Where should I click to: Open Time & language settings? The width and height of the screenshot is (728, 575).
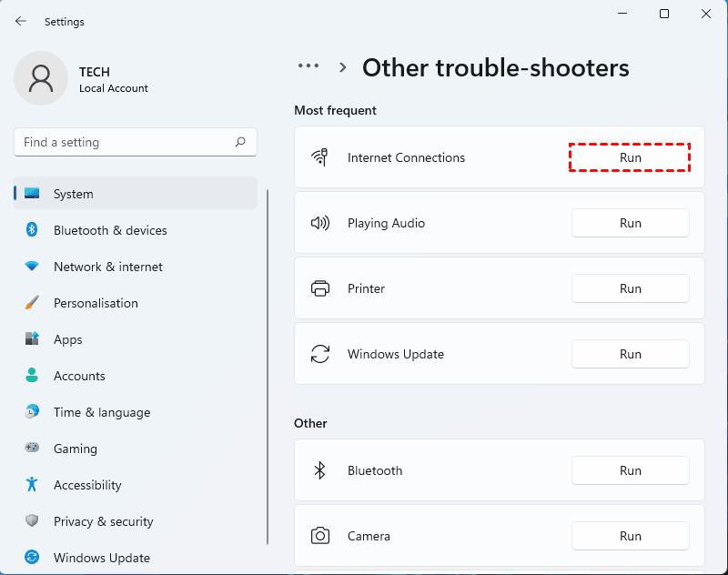[101, 412]
